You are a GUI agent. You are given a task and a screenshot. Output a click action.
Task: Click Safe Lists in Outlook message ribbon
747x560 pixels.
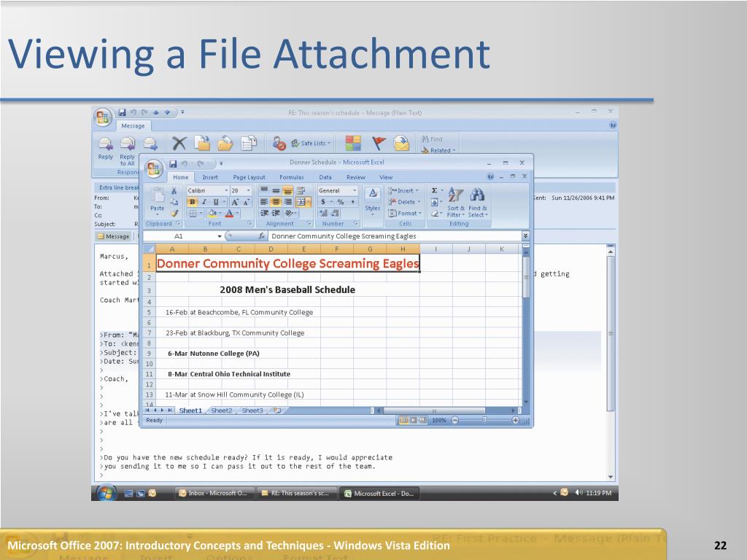tap(311, 143)
